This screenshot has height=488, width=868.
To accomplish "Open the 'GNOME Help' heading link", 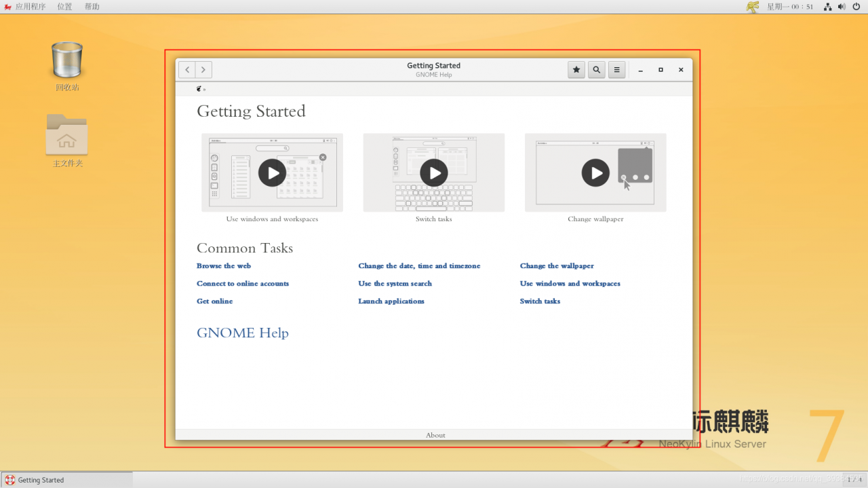I will click(x=243, y=333).
